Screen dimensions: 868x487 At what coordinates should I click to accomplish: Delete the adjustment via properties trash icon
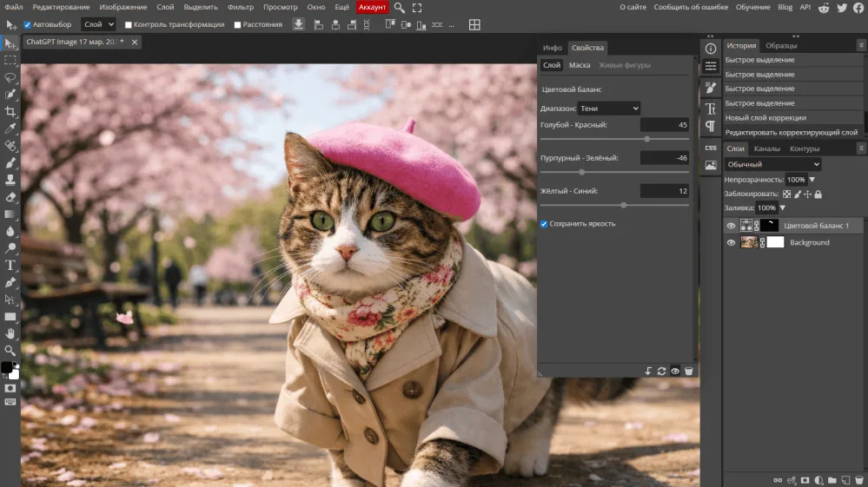[688, 371]
